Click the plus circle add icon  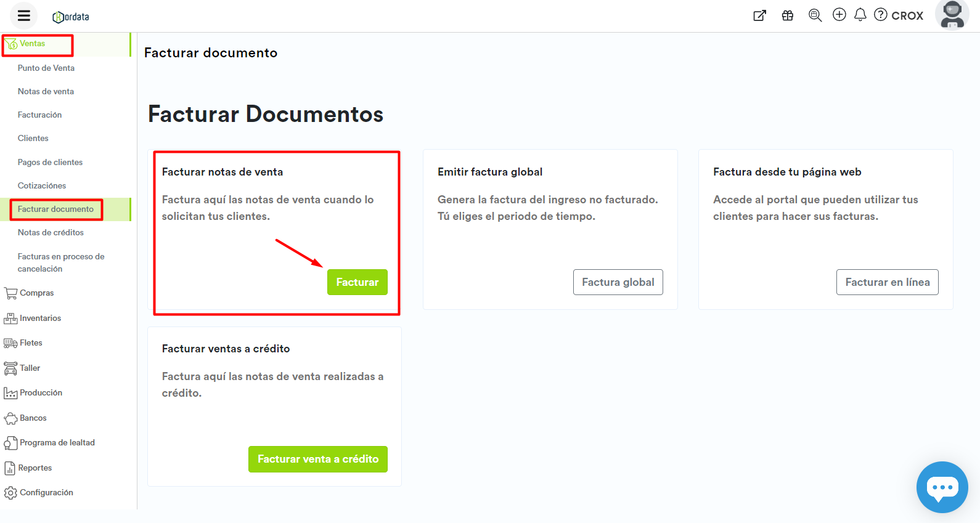(x=839, y=15)
